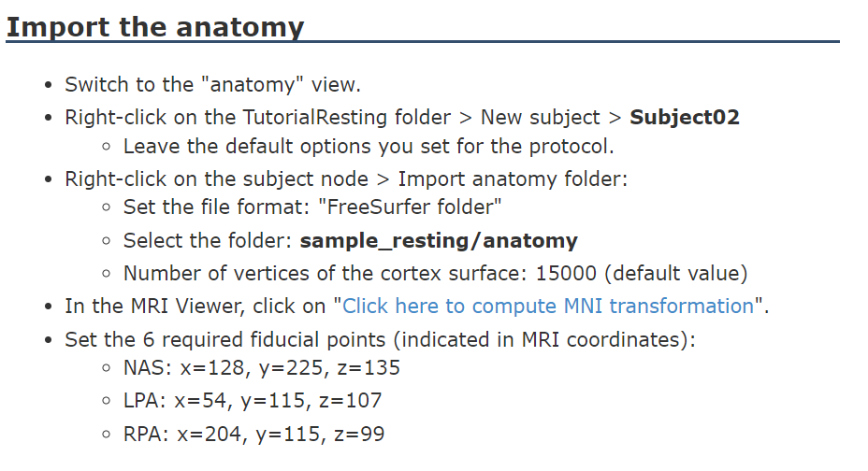Click the "Import the anatomy" heading
This screenshot has height=471, width=868.
[155, 26]
